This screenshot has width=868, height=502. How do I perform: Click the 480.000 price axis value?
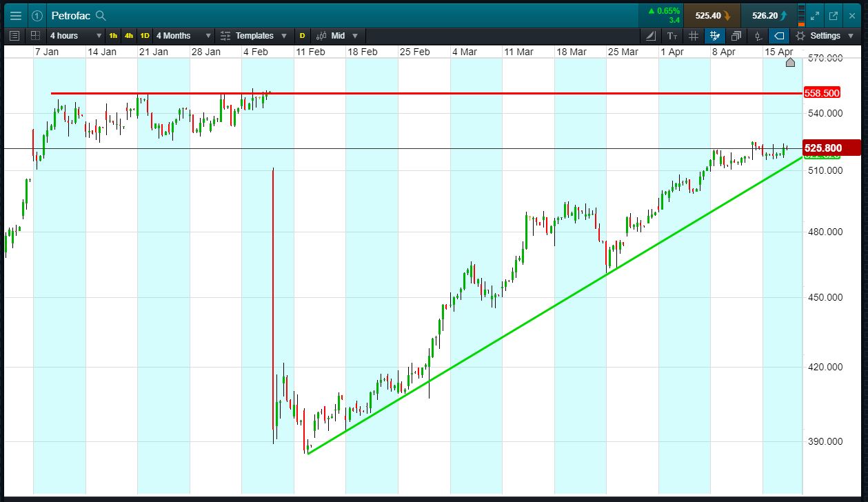[826, 232]
